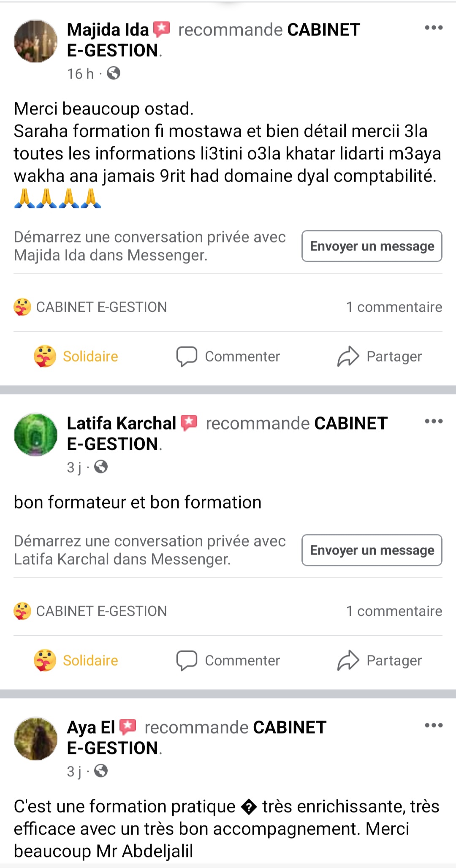Send a message to Majida Ida

point(372,246)
